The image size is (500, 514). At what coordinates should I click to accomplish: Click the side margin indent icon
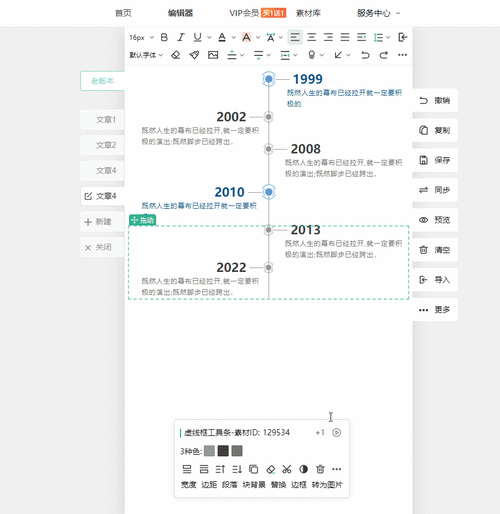coord(285,55)
